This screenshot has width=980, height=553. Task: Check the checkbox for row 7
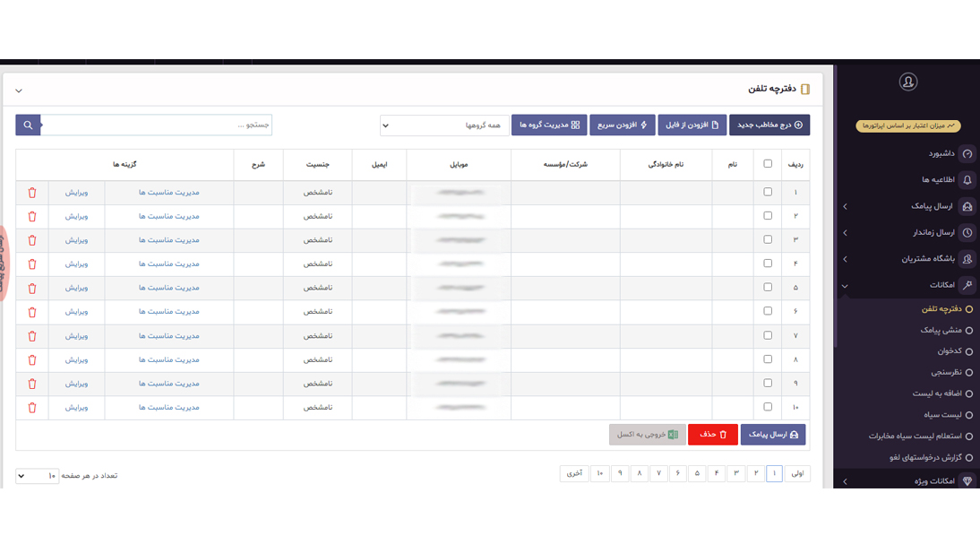click(x=768, y=335)
